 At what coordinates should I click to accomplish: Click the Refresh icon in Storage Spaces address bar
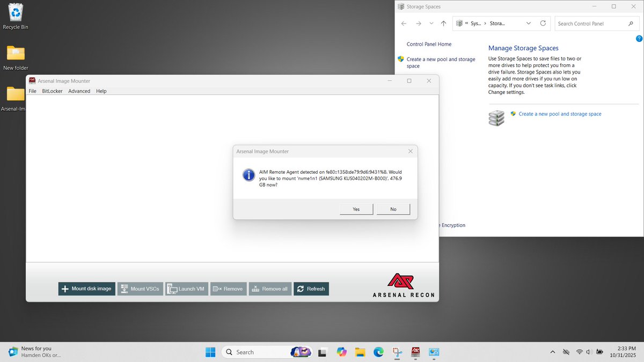[x=543, y=24]
